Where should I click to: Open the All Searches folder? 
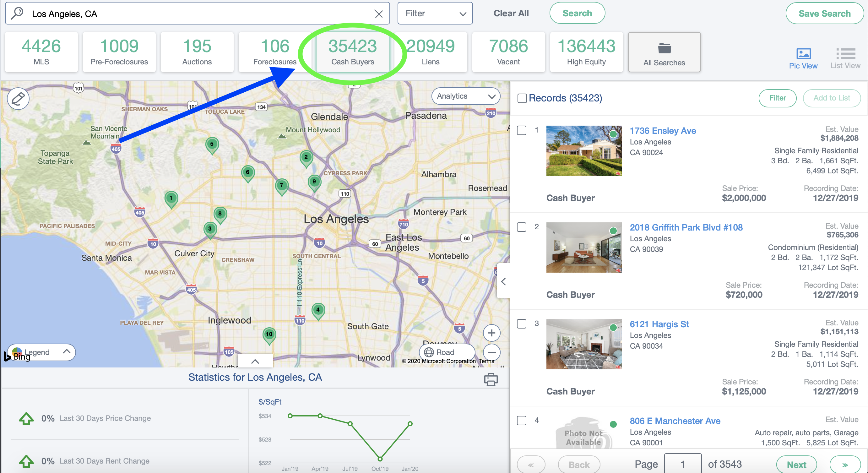[x=664, y=52]
